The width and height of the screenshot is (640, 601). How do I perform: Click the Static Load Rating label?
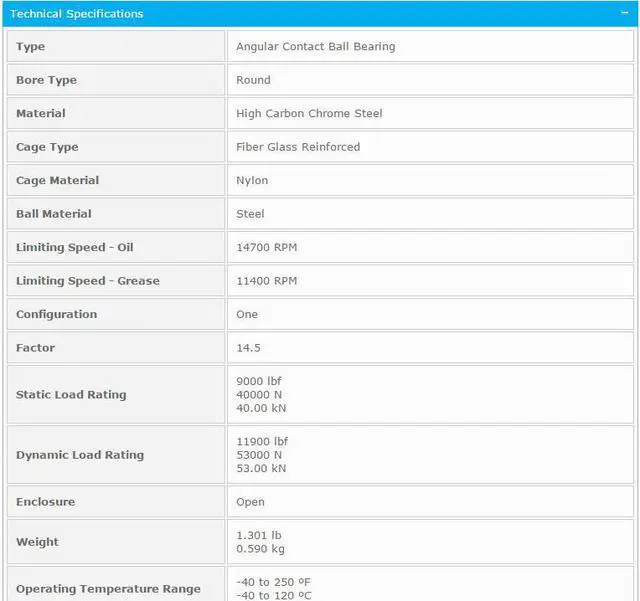tap(71, 395)
